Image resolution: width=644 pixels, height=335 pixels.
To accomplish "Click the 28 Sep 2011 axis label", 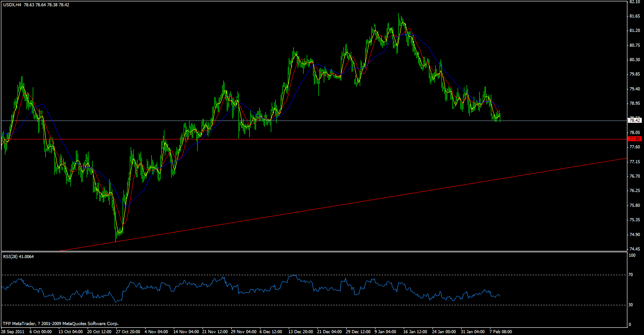I will point(12,331).
